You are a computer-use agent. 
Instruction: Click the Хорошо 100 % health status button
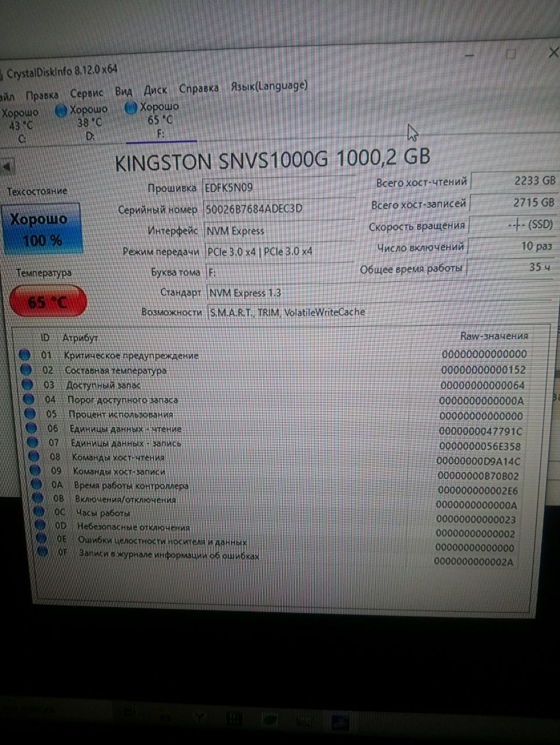(x=41, y=229)
